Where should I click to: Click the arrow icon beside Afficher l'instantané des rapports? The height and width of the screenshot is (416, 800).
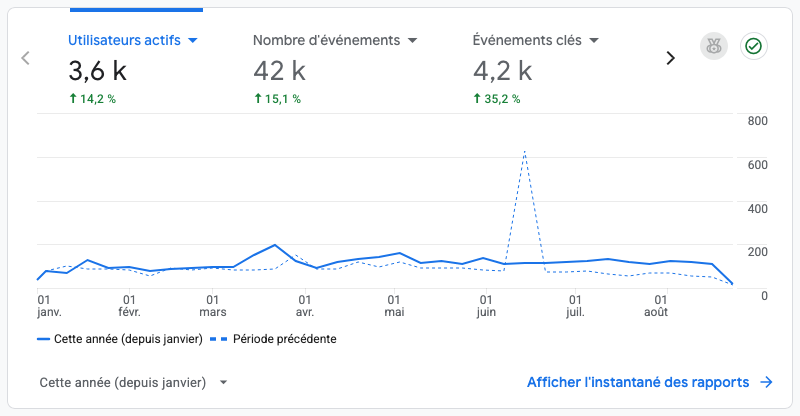coord(766,382)
